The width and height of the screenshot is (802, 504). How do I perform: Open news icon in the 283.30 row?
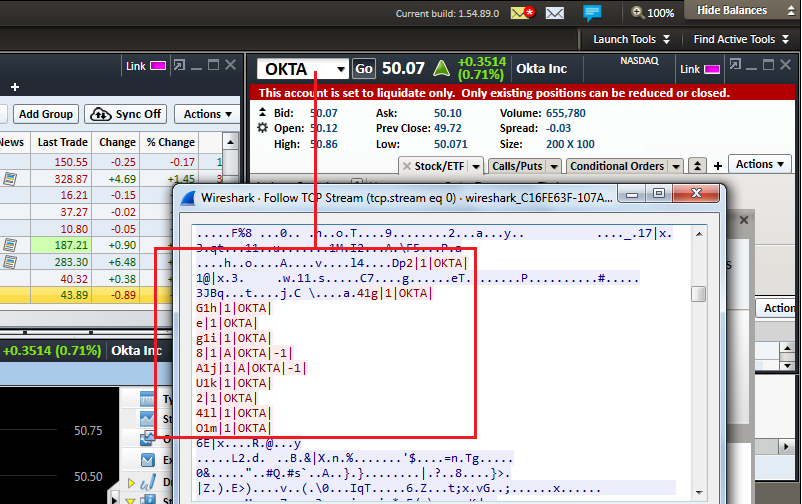click(10, 262)
